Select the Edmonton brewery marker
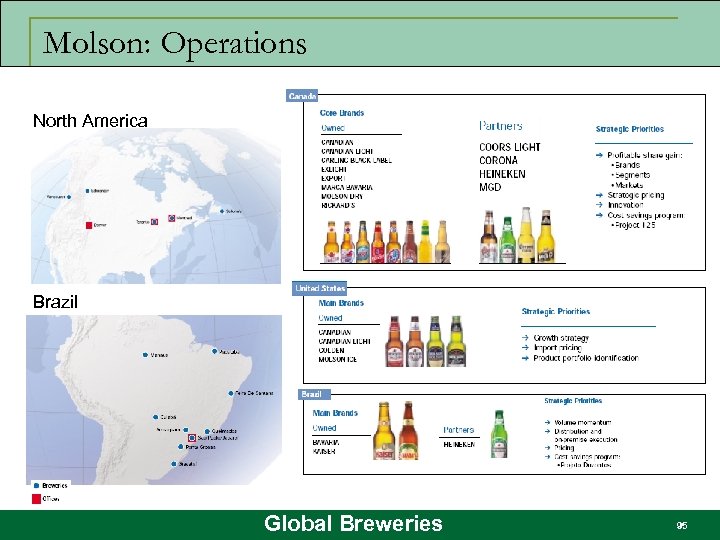Viewport: 720px width, 540px height. point(87,191)
